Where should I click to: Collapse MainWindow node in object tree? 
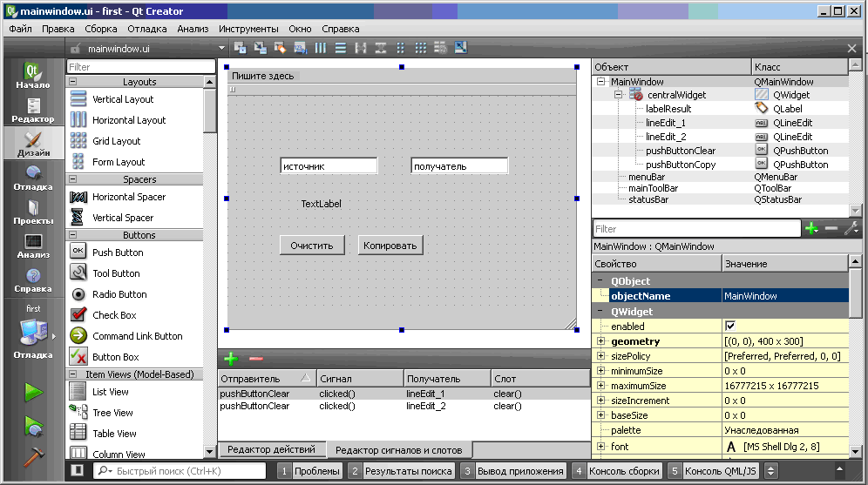point(601,81)
